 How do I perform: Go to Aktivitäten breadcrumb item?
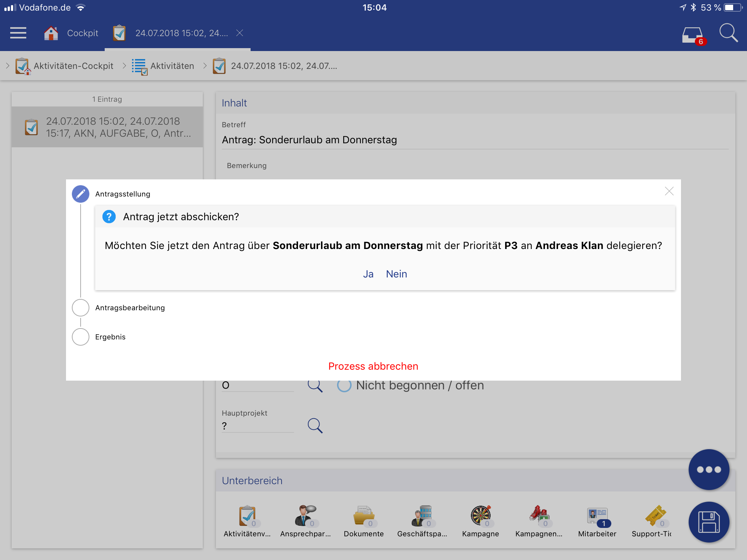coord(172,66)
